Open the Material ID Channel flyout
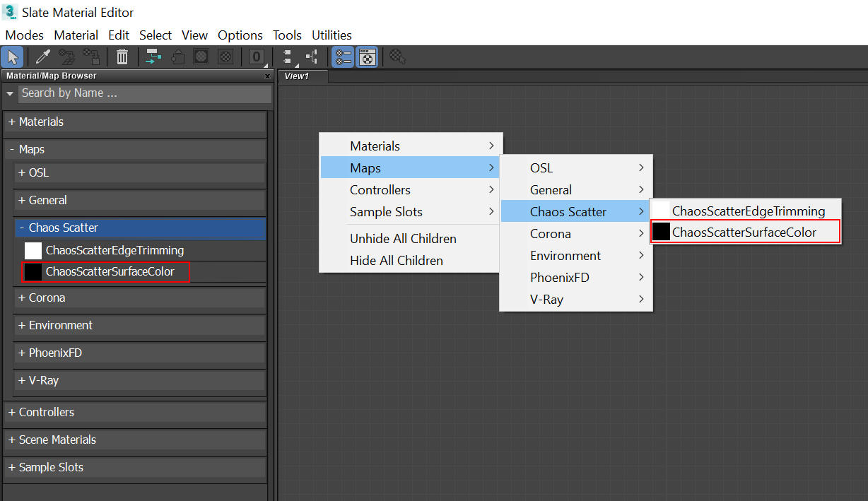The height and width of the screenshot is (501, 868). 257,57
